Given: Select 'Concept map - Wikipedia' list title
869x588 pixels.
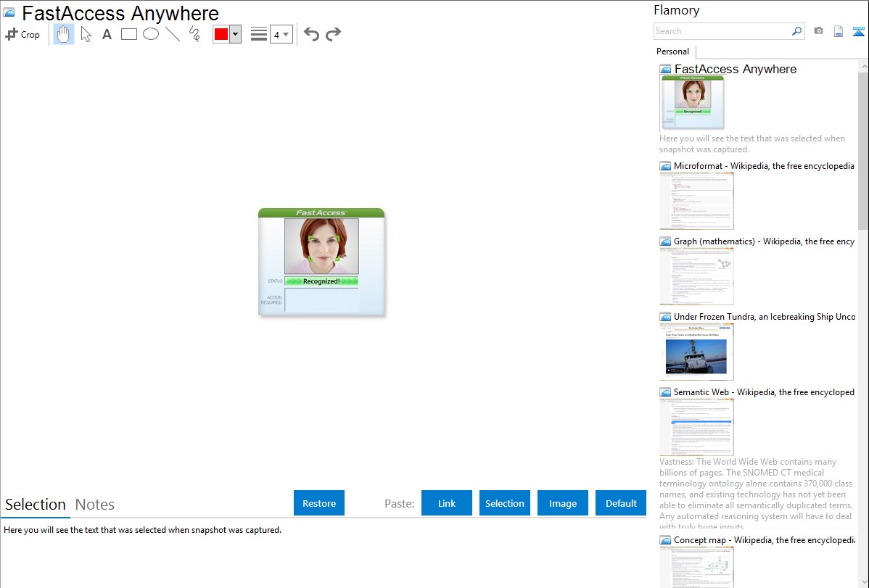Looking at the screenshot, I should [764, 539].
